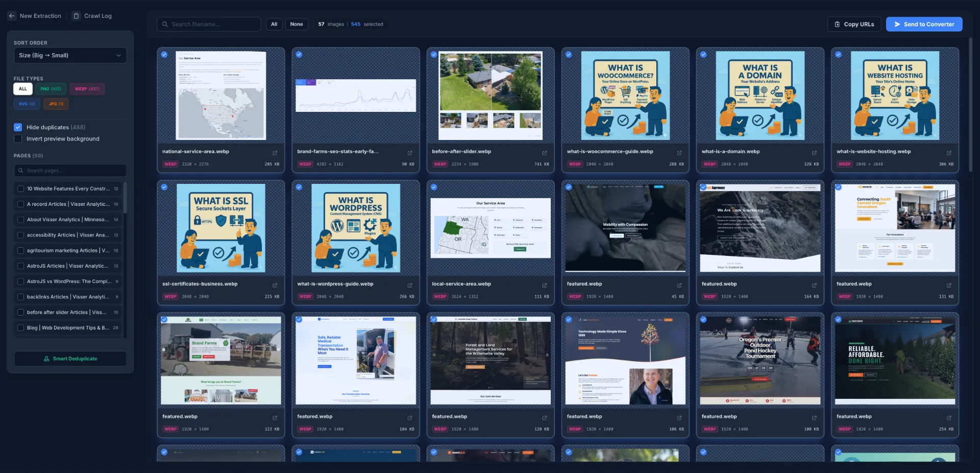
Task: Click the Send to Converter button
Action: [924, 24]
